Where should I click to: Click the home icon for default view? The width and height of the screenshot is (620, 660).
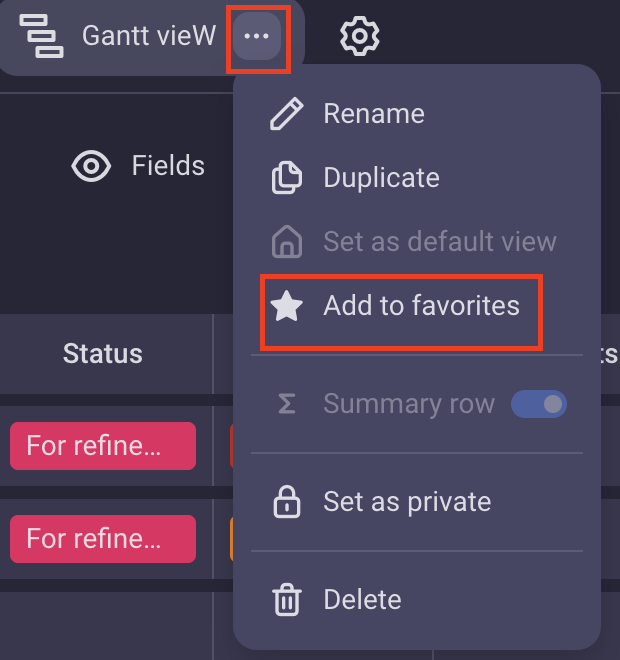coord(287,241)
